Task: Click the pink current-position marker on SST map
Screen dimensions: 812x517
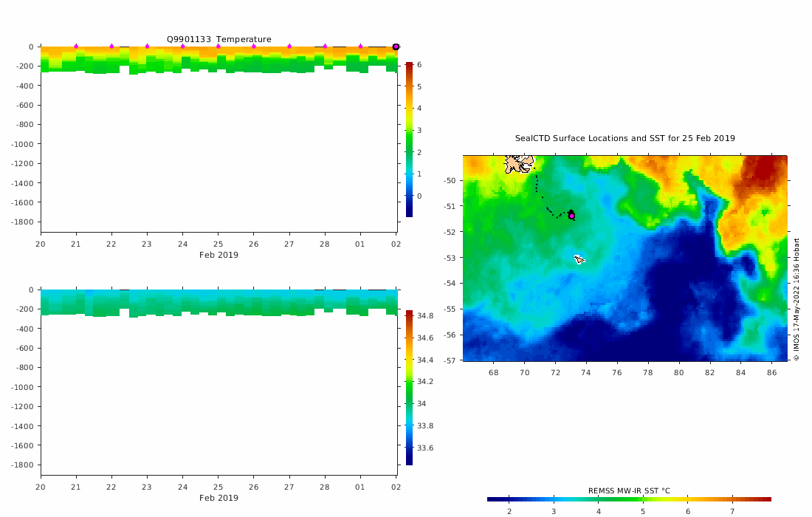Action: click(571, 216)
